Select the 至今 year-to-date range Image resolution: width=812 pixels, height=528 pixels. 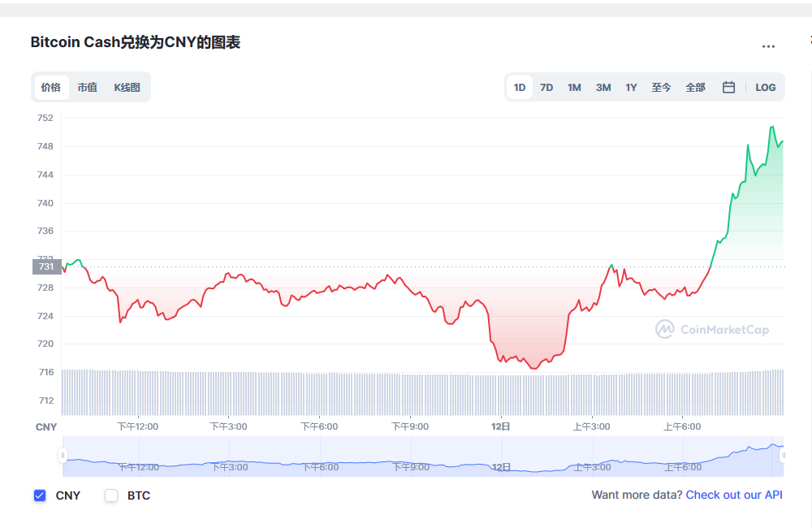click(661, 87)
